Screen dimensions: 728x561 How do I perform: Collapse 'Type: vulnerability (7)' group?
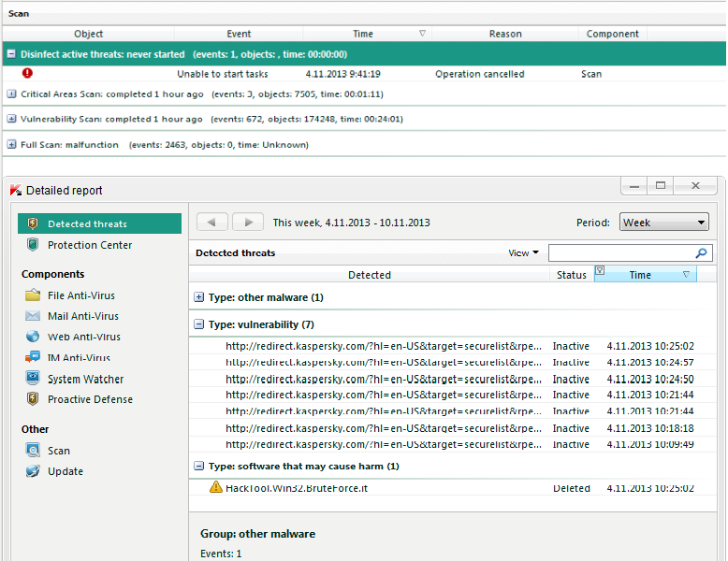(198, 324)
